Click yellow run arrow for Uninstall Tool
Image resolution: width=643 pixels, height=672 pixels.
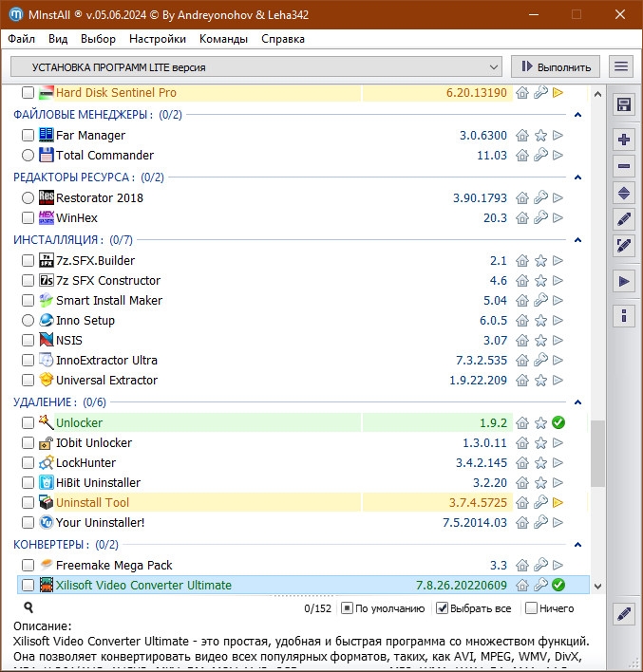pos(558,503)
